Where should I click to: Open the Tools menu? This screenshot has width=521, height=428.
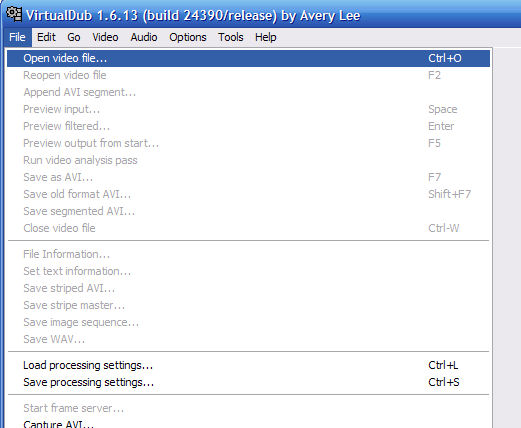[231, 37]
